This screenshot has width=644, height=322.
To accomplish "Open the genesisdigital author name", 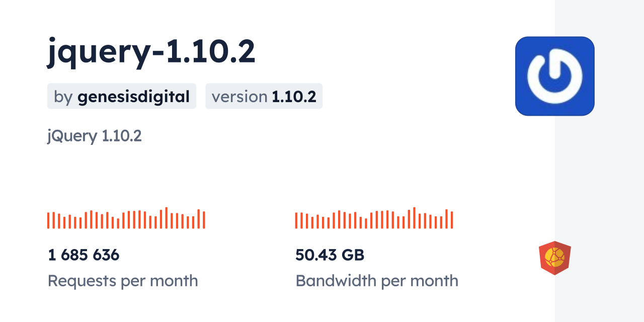I will tap(133, 97).
